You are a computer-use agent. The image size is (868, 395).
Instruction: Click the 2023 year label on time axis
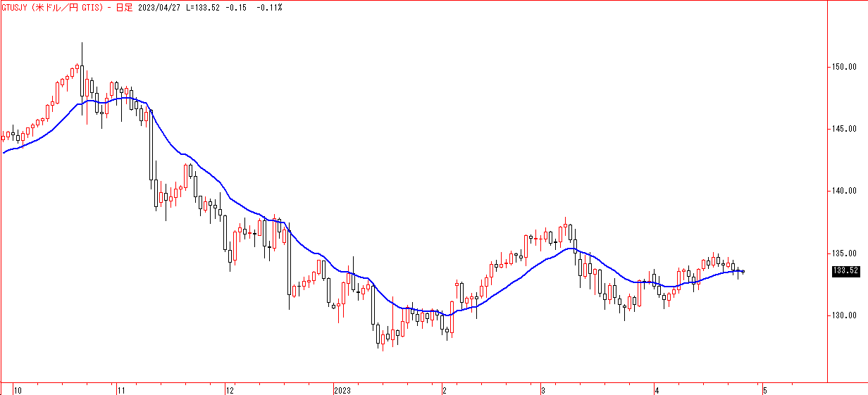pyautogui.click(x=342, y=389)
